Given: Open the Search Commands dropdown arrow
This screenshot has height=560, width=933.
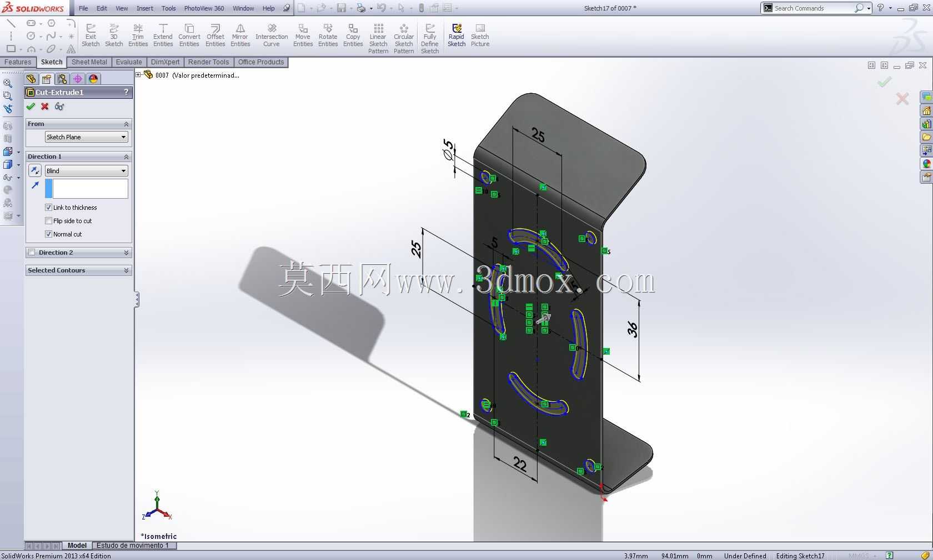Looking at the screenshot, I should click(869, 8).
